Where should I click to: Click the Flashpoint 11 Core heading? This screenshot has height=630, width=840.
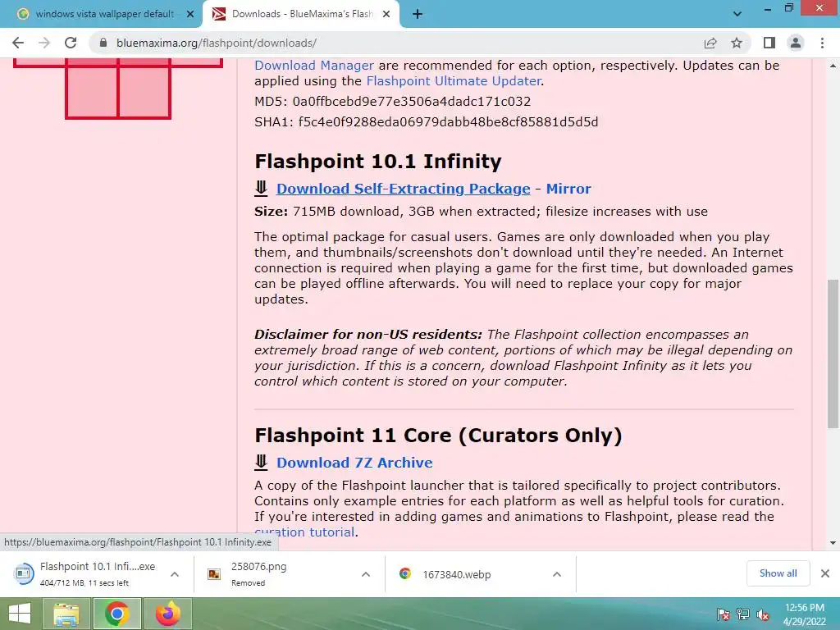(438, 435)
